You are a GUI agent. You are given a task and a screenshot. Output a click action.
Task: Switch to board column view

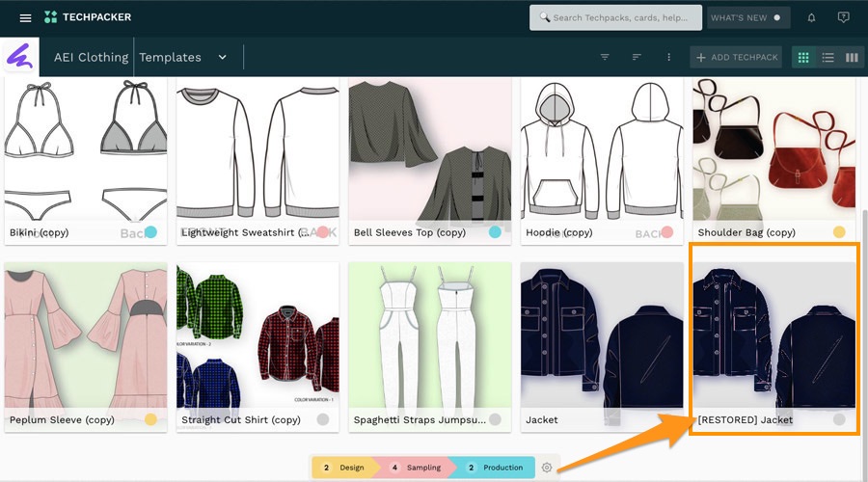click(852, 57)
